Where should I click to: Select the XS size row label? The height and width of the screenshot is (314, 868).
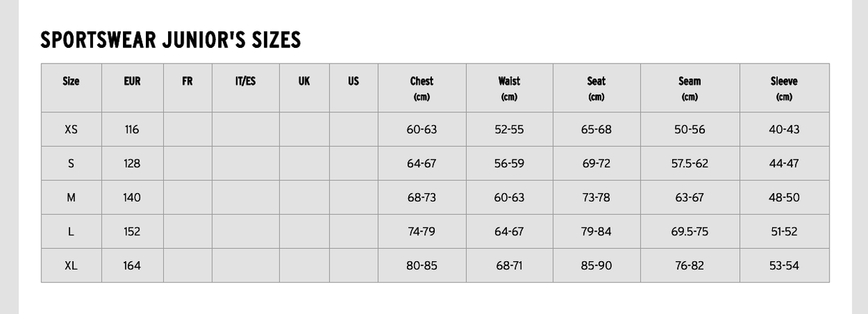(71, 129)
